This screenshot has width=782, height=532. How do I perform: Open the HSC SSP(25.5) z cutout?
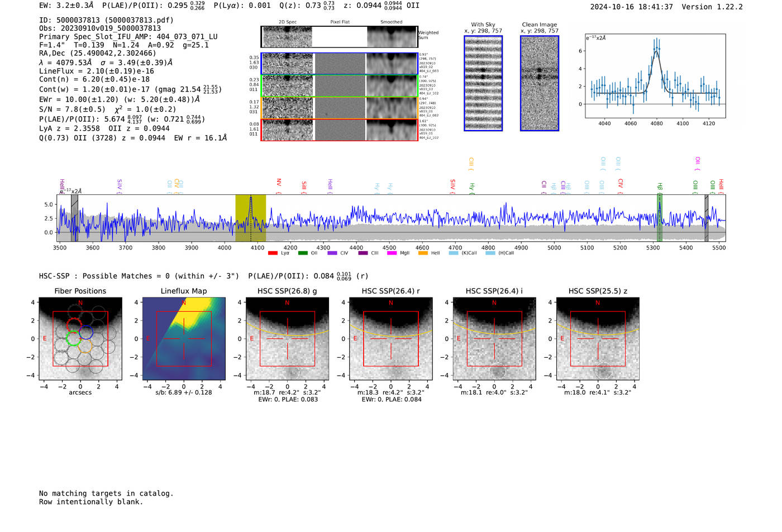[x=598, y=339]
